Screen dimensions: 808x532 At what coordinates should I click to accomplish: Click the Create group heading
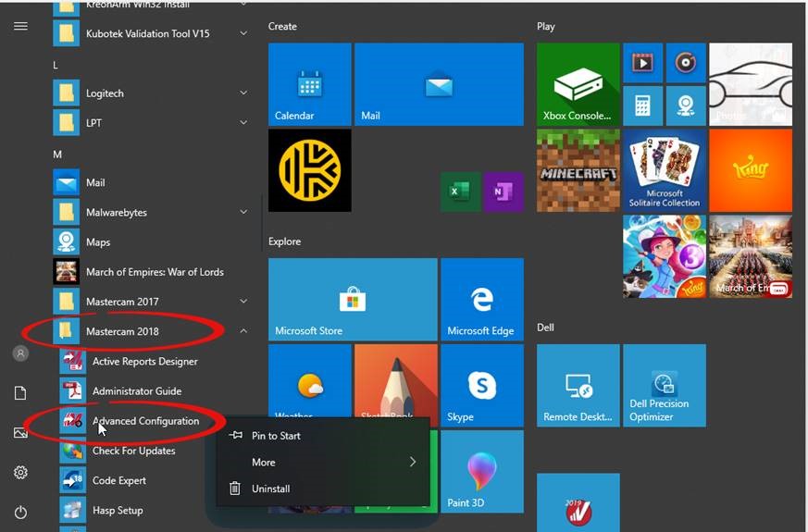[x=282, y=26]
